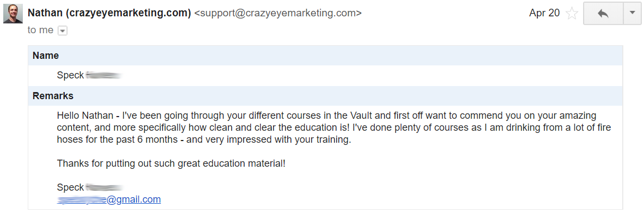Click the blurred surname in Name field
This screenshot has width=644, height=213.
tap(104, 76)
